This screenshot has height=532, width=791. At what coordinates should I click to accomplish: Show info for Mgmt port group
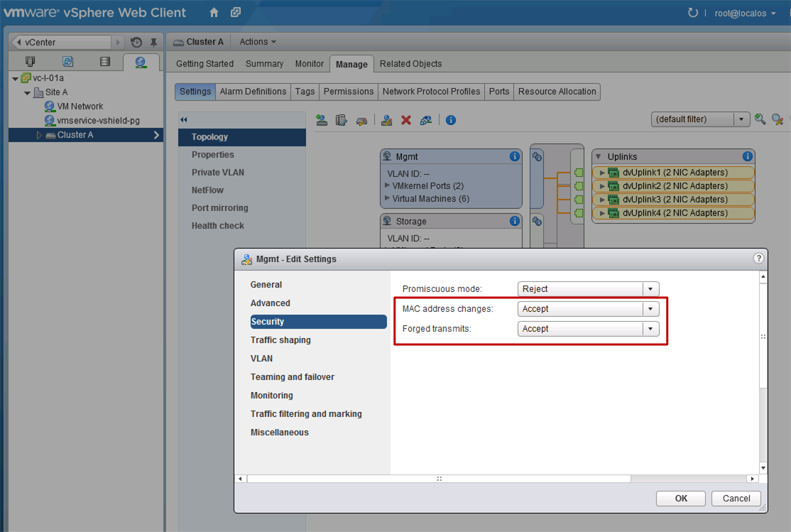point(515,156)
